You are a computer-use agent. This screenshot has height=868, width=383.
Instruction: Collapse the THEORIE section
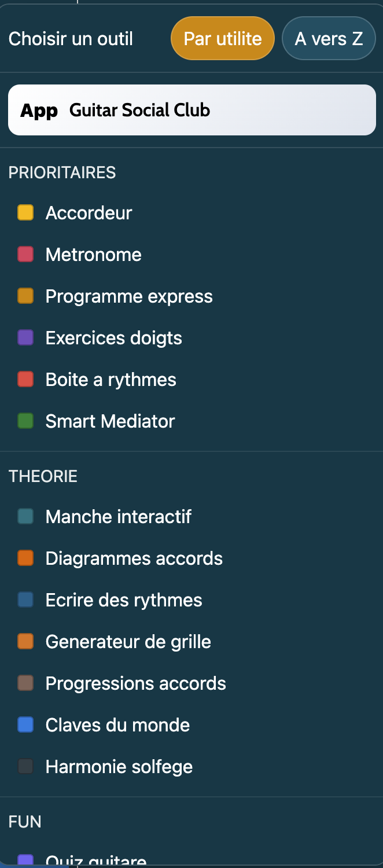click(43, 476)
